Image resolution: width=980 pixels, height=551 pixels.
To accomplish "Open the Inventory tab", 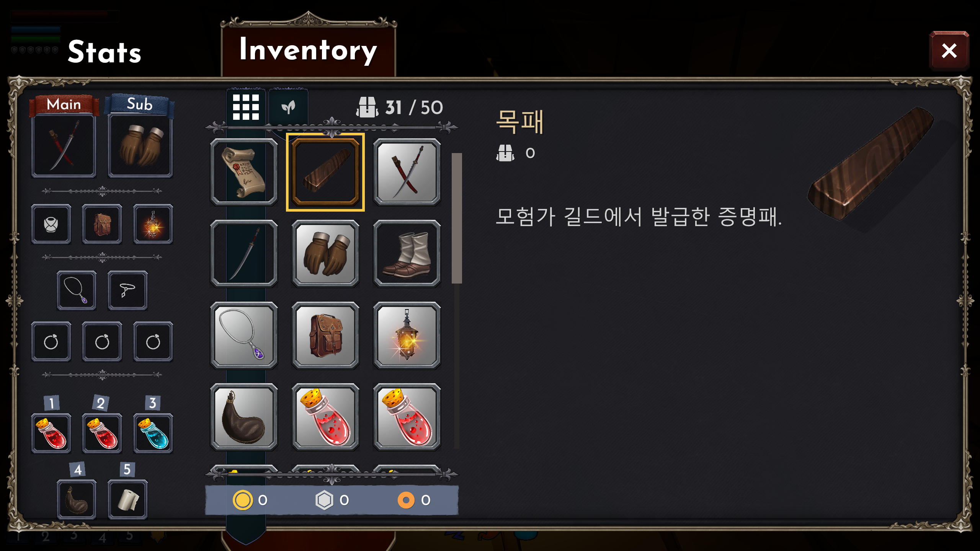I will point(308,50).
